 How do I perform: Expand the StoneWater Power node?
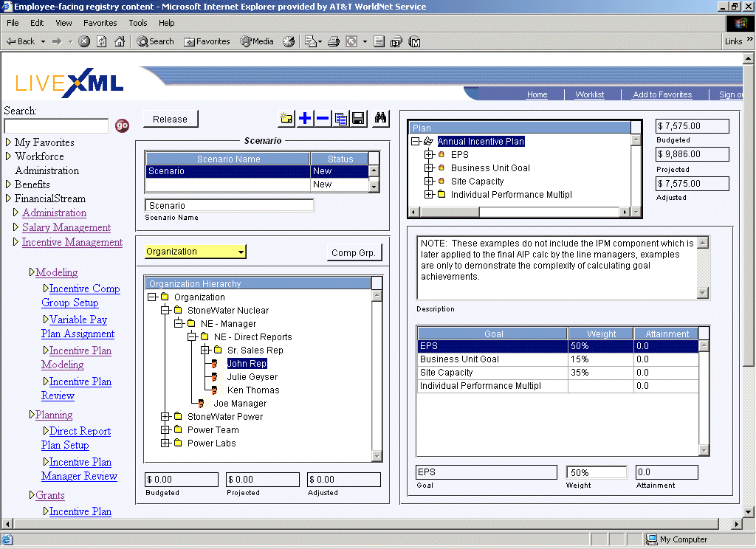(x=165, y=416)
